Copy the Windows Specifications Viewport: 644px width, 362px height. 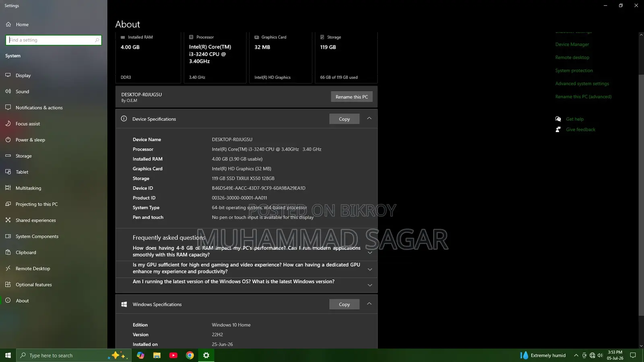click(344, 304)
